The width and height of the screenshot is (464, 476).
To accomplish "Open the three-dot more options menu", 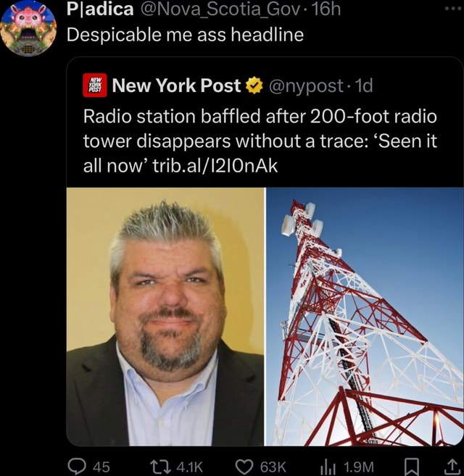I will 454,9.
